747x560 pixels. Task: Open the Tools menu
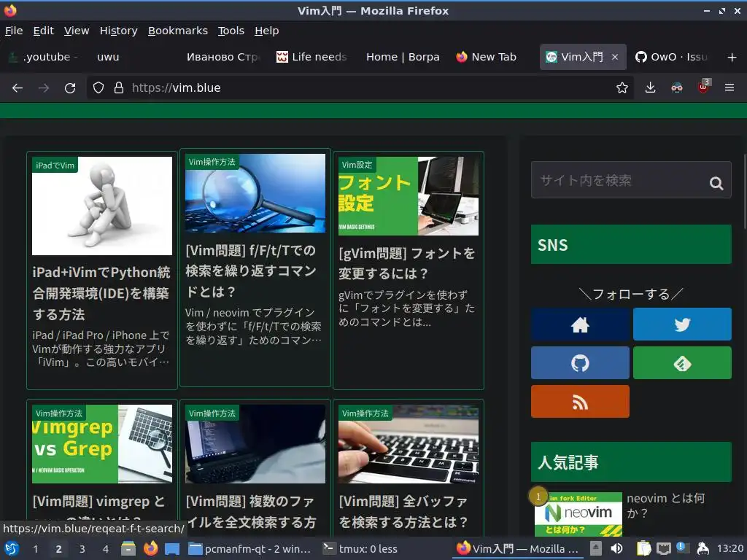(x=231, y=31)
